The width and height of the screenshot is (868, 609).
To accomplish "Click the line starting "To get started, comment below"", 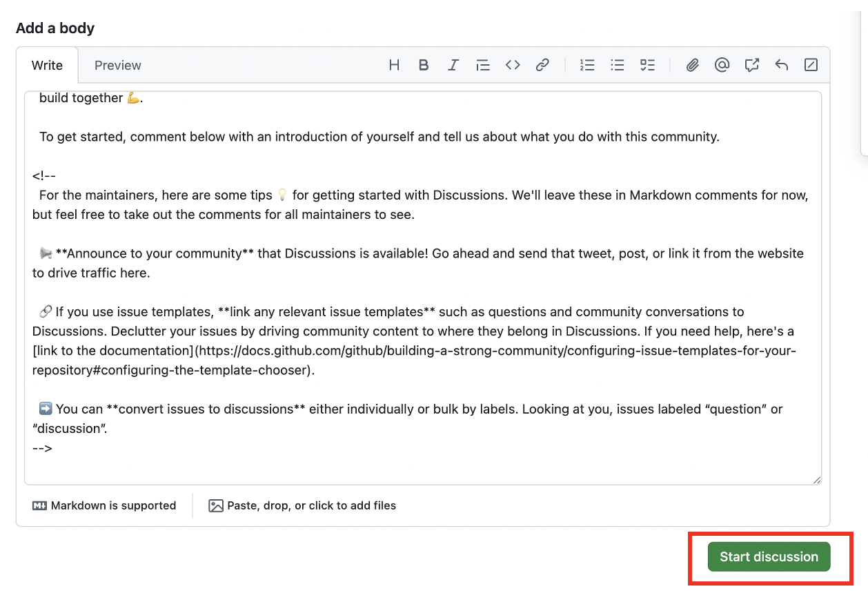I will 379,137.
